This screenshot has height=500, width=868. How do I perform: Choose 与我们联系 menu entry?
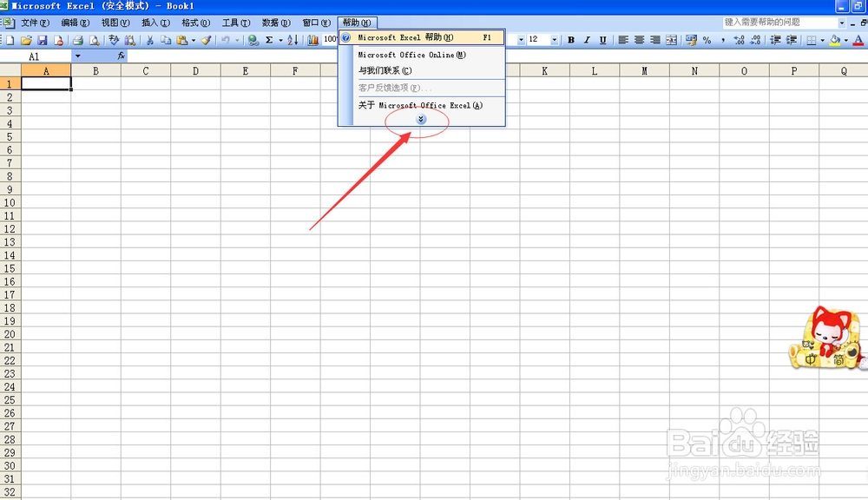(422, 70)
